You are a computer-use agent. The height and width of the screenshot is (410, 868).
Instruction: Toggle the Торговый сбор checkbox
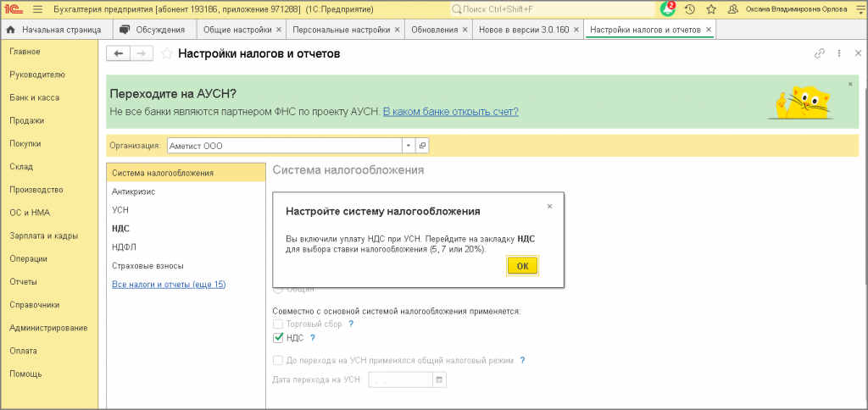point(278,324)
